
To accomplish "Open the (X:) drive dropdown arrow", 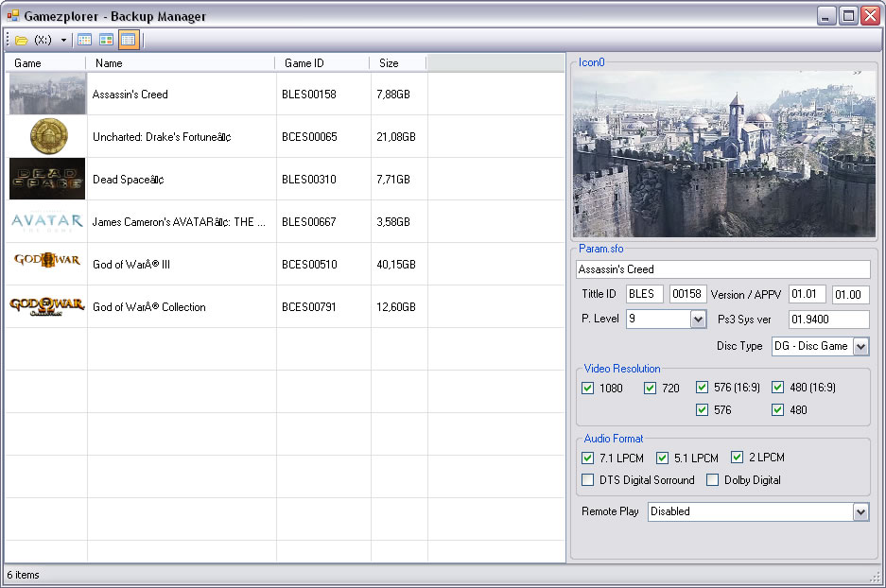I will pyautogui.click(x=63, y=40).
